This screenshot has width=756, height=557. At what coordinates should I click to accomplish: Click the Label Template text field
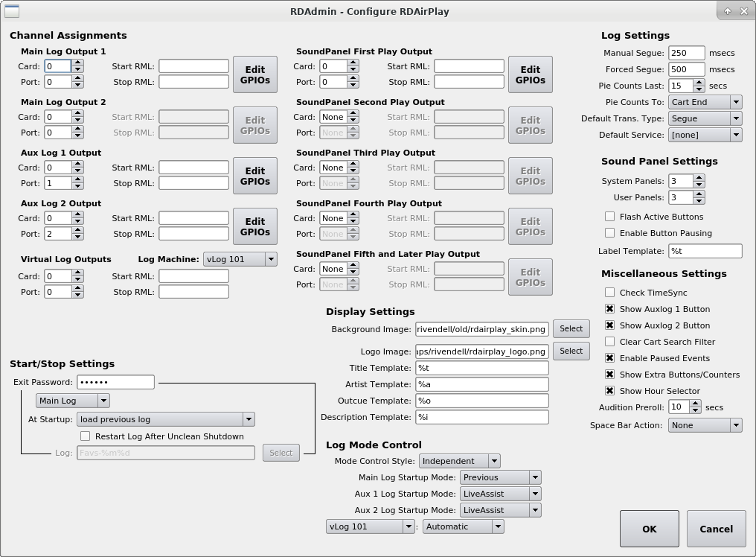pyautogui.click(x=705, y=251)
